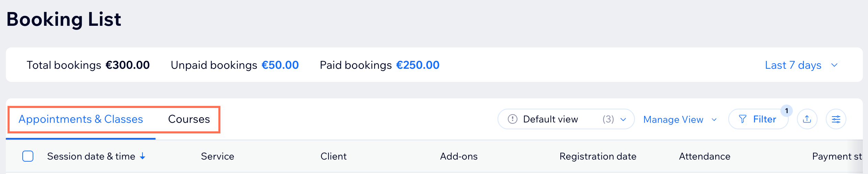Tick the select-all bookings checkbox
The image size is (868, 174).
click(x=28, y=156)
